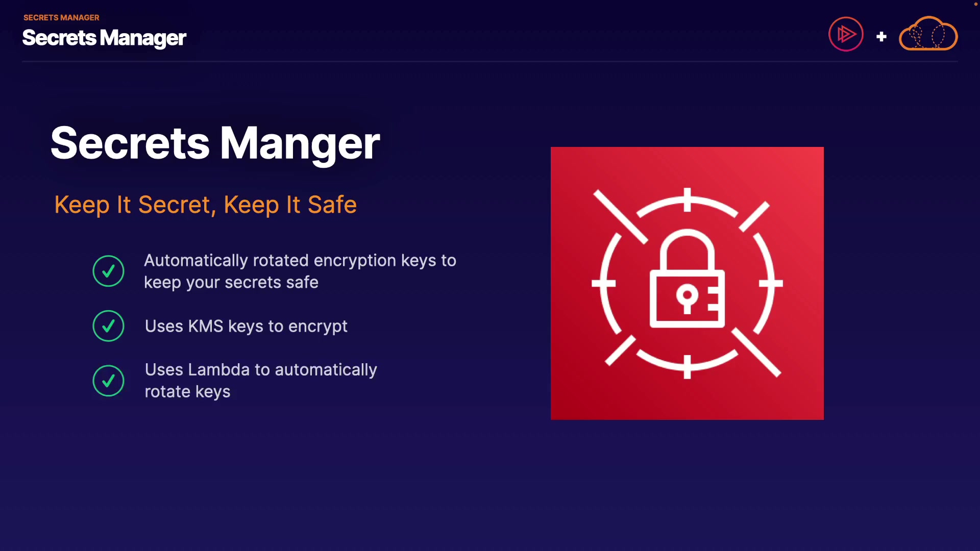Click the green checkmark beside KMS keys
This screenshot has width=980, height=551.
coord(108,326)
